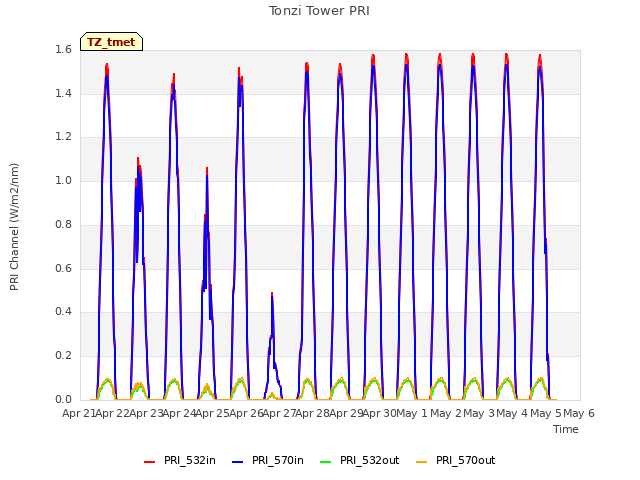Click the 0.8 y-axis tick value

(63, 224)
